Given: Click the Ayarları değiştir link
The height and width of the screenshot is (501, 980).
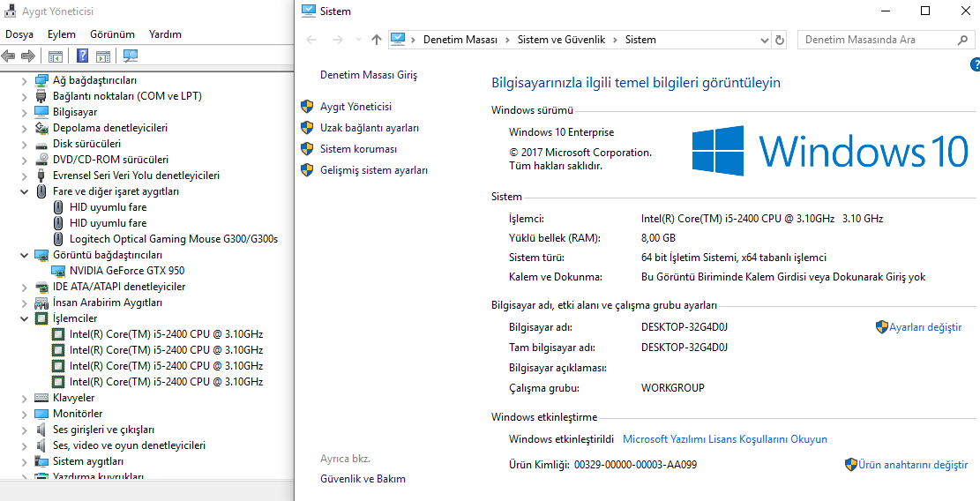Looking at the screenshot, I should [x=925, y=326].
